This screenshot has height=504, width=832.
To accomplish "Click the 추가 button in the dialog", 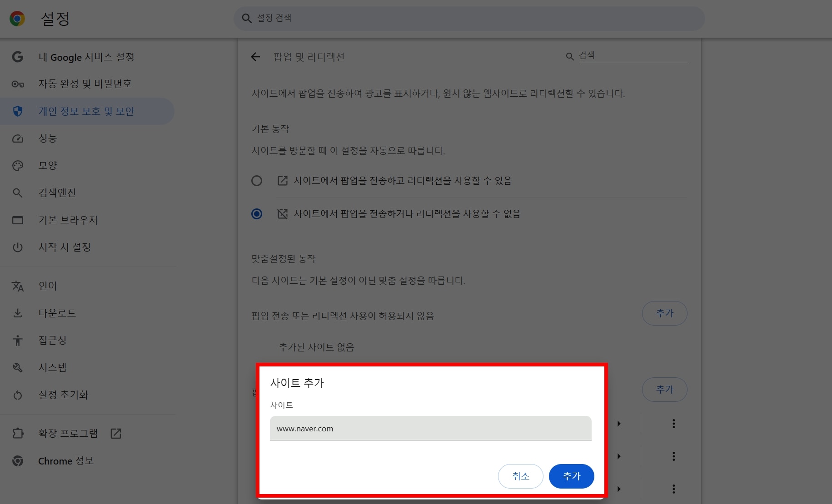I will 571,476.
